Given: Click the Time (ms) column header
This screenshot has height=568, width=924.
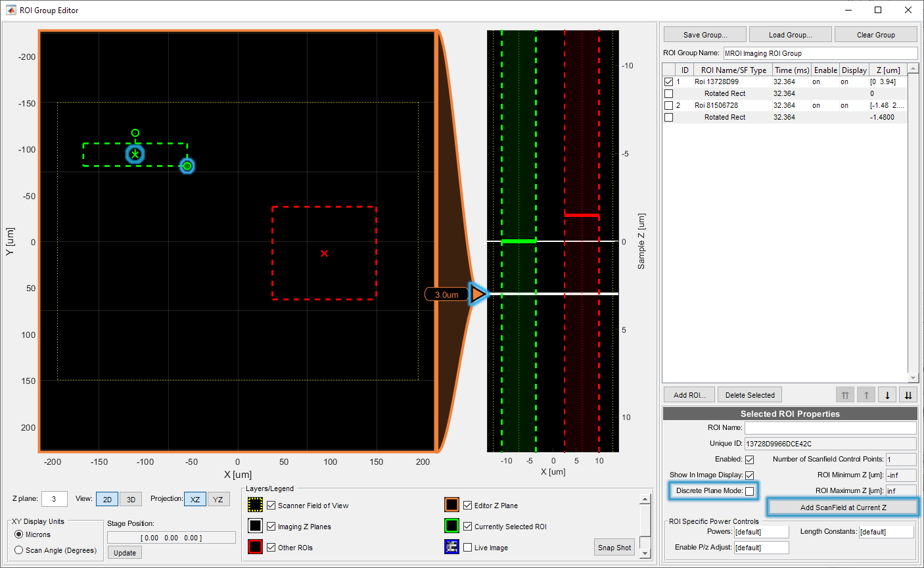Looking at the screenshot, I should 792,70.
